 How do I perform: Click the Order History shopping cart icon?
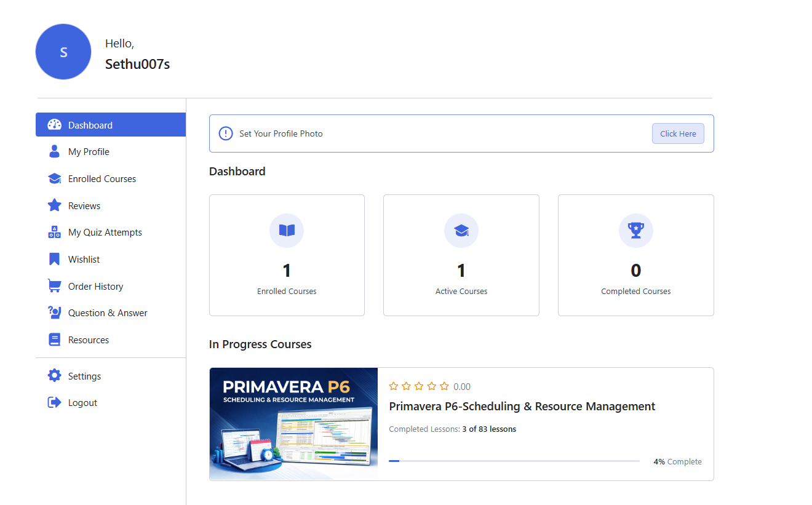pyautogui.click(x=54, y=286)
